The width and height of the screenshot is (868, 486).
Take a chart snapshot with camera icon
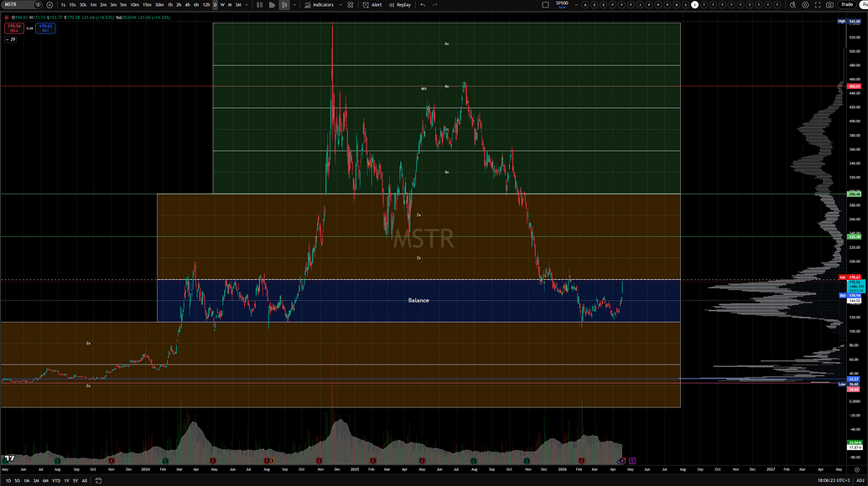tap(829, 4)
